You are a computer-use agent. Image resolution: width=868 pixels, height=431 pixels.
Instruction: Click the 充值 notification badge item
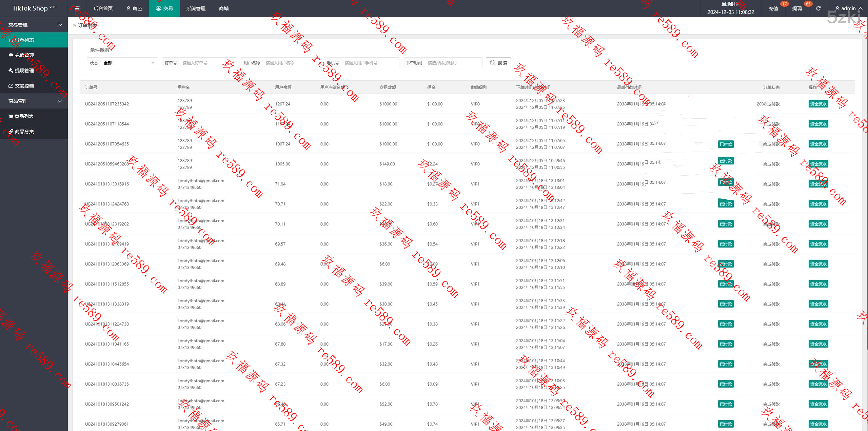point(773,8)
